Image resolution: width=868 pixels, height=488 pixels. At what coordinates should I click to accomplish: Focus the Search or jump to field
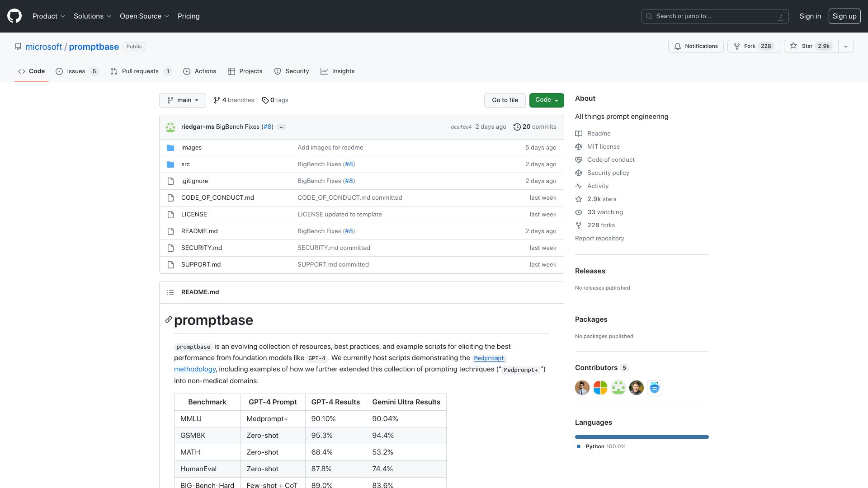tap(715, 16)
